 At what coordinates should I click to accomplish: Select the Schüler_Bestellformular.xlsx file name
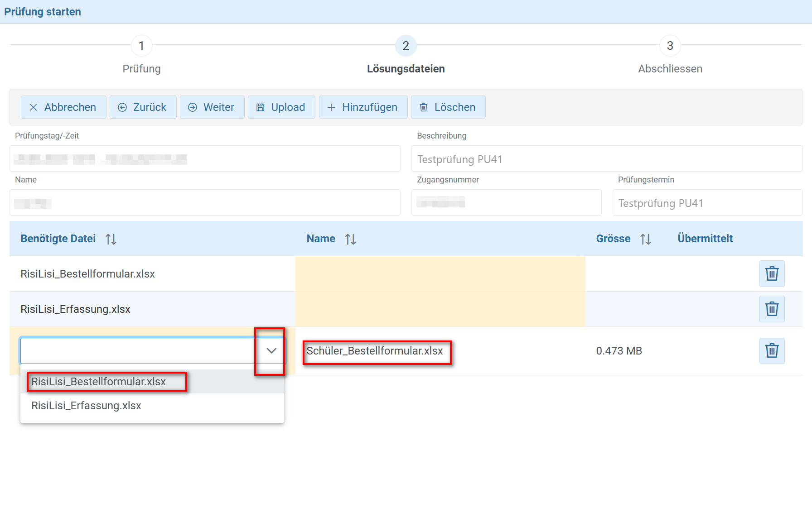coord(375,351)
